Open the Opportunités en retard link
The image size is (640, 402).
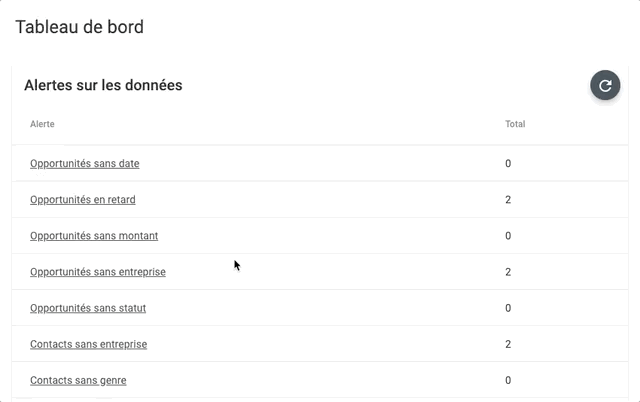tap(83, 200)
